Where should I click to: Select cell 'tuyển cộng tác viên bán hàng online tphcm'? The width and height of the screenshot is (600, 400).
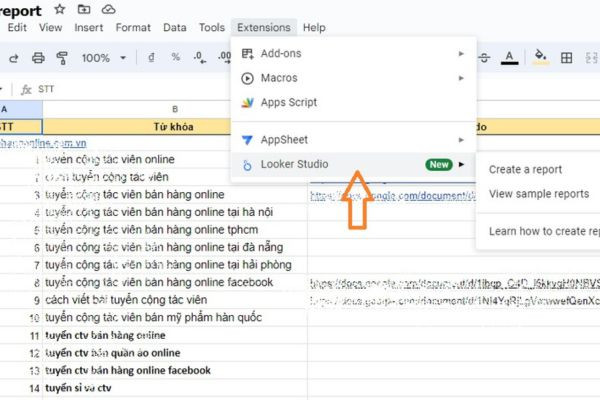coord(175,230)
